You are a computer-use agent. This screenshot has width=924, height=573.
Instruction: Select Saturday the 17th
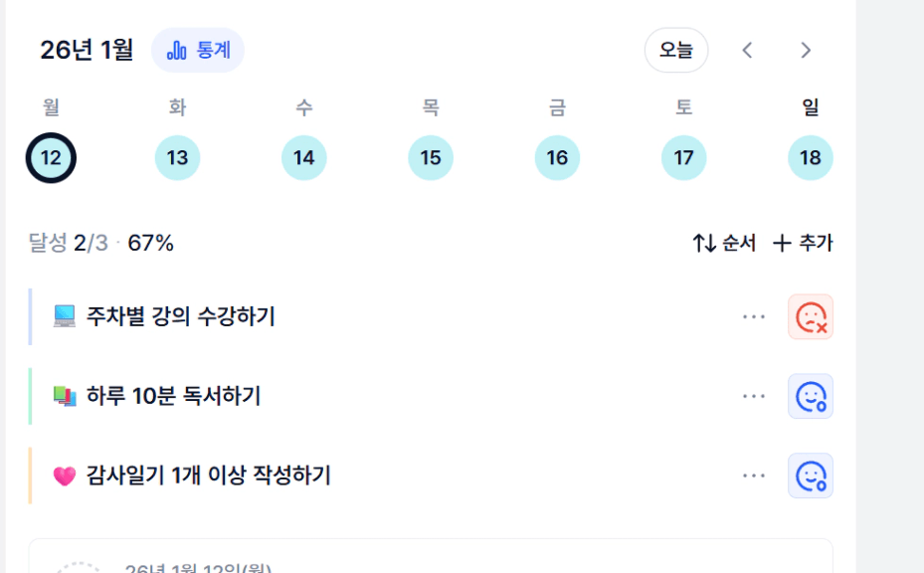pyautogui.click(x=684, y=157)
